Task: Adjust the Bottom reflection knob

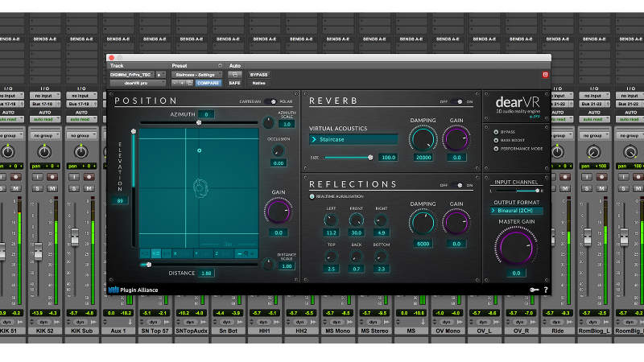Action: (381, 257)
